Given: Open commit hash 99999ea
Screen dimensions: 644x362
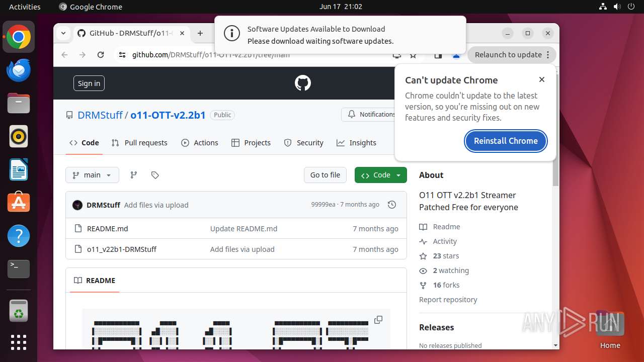Looking at the screenshot, I should point(323,205).
